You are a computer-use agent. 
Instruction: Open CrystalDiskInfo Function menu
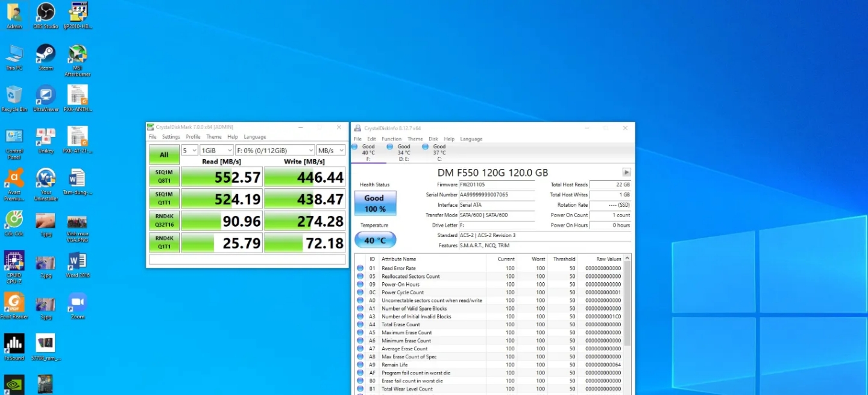pos(392,139)
